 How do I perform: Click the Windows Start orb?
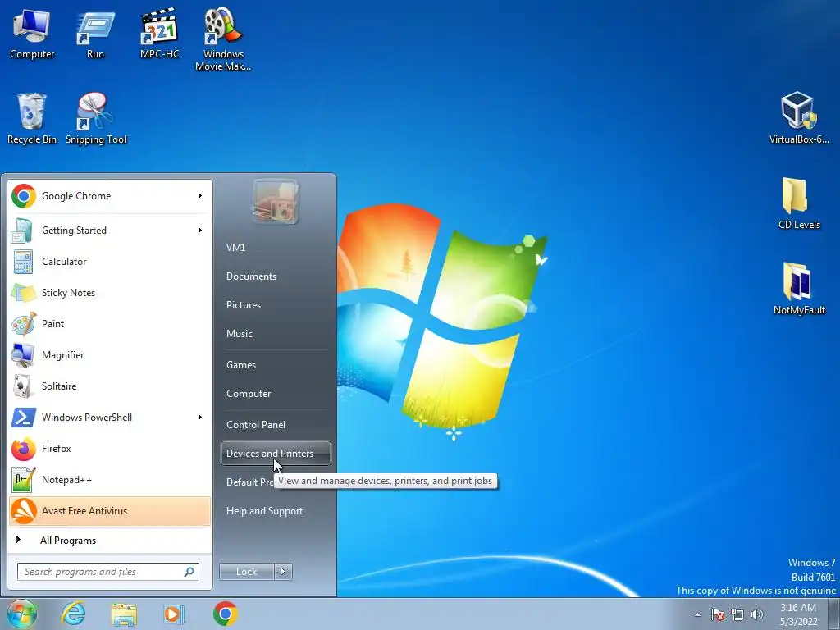click(x=22, y=614)
